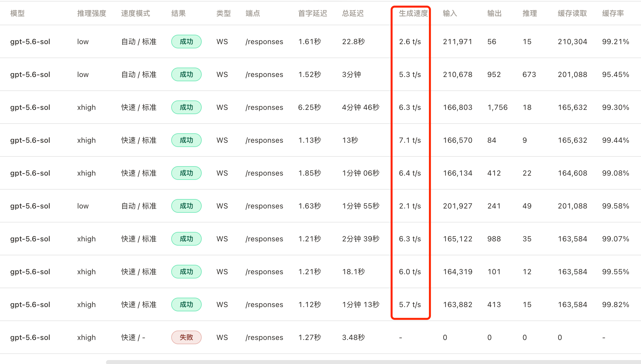Select the 6.4 t/s speed cell
The width and height of the screenshot is (641, 364).
point(410,173)
